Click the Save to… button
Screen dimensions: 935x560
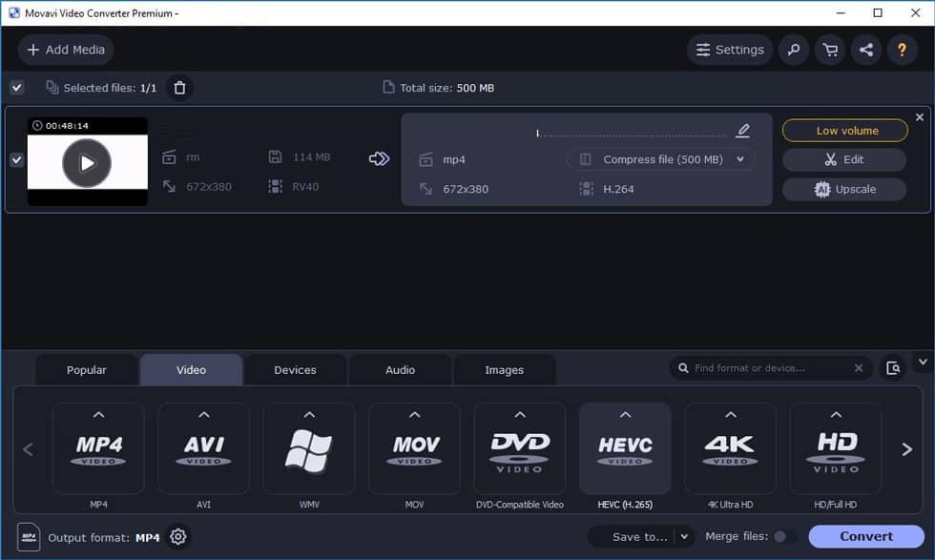click(632, 537)
